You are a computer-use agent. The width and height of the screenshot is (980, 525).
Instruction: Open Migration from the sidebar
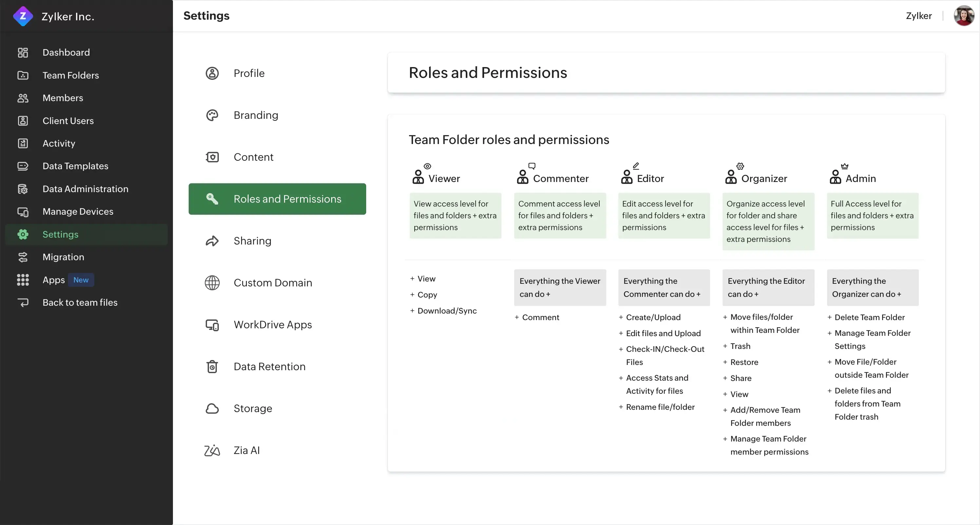tap(63, 257)
